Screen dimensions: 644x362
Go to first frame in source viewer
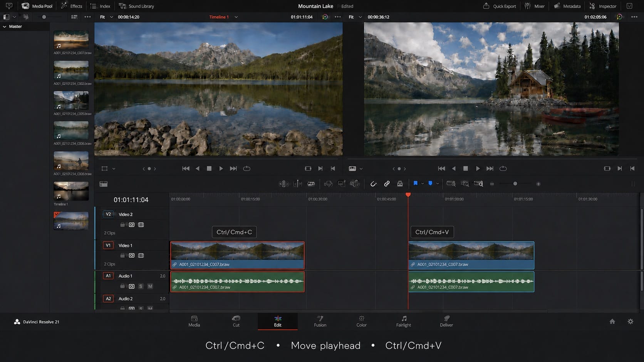click(186, 168)
